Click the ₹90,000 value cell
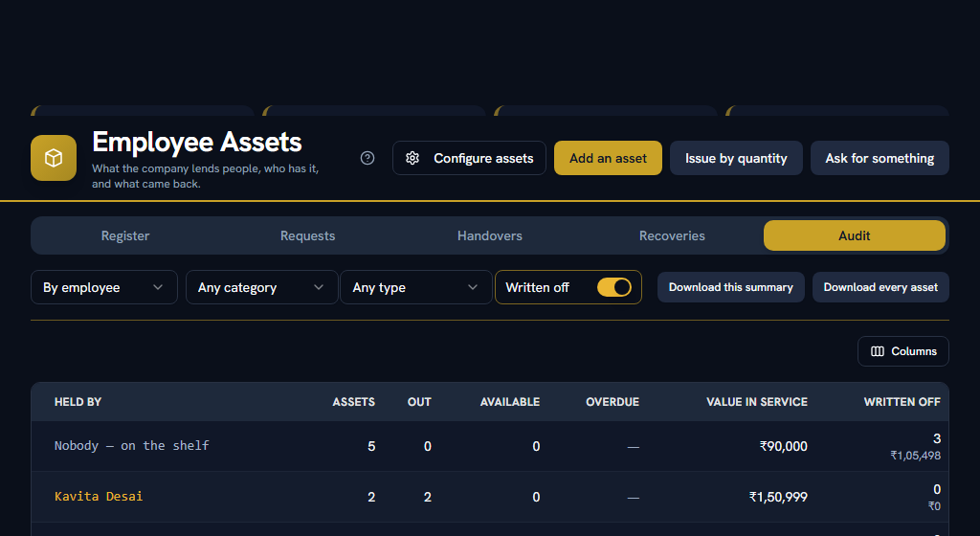The height and width of the screenshot is (536, 980). pyautogui.click(x=783, y=446)
